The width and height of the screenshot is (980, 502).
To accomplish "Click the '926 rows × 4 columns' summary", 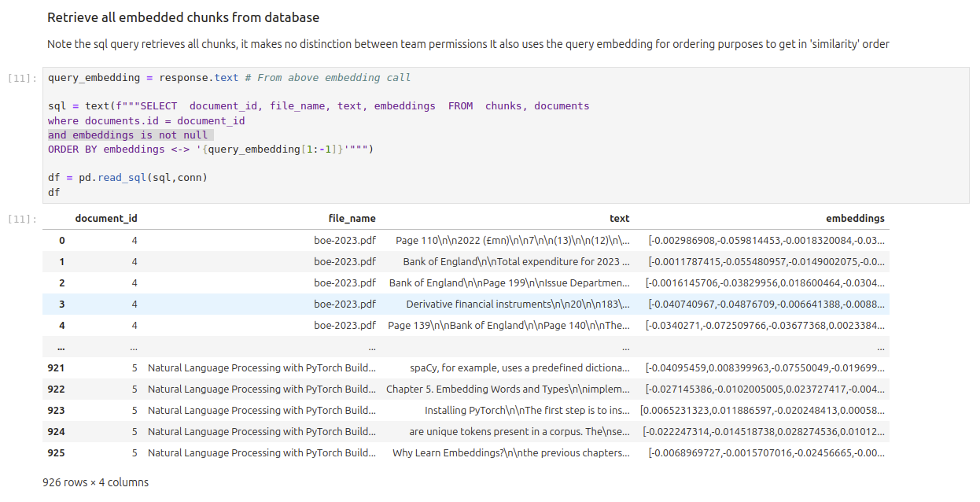I will [x=95, y=482].
